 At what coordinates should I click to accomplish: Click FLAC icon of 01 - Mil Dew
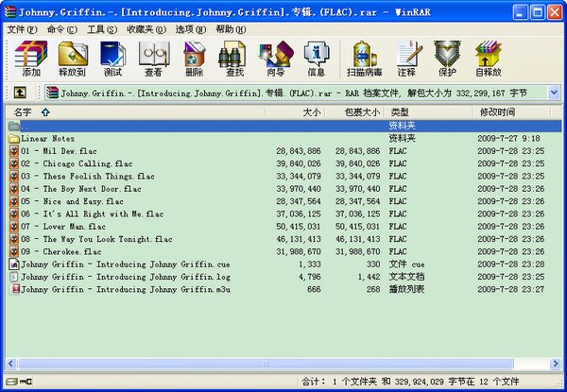pos(14,151)
